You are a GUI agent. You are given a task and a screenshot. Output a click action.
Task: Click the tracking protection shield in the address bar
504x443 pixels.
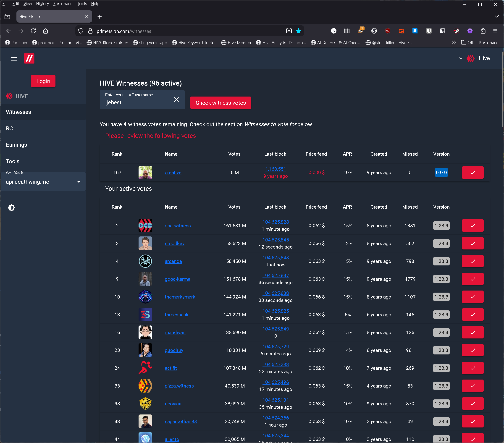pos(81,31)
